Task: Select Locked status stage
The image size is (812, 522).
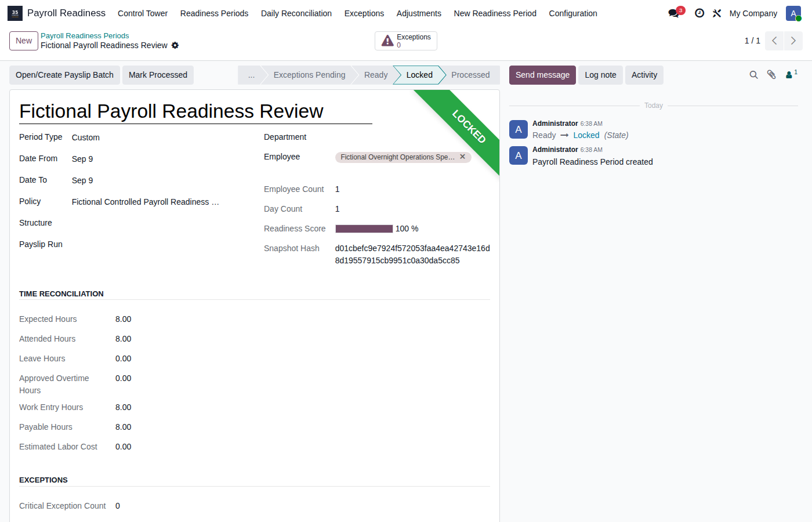Action: click(419, 75)
